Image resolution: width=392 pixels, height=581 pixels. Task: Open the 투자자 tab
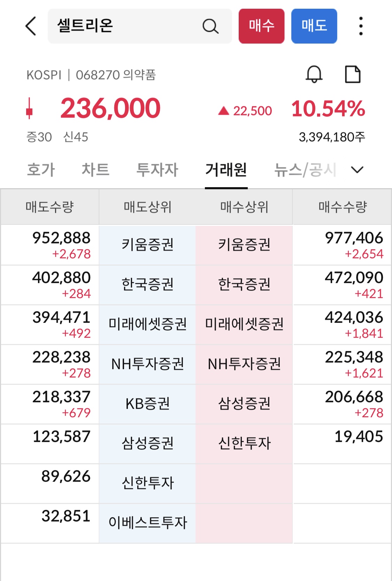pos(157,170)
